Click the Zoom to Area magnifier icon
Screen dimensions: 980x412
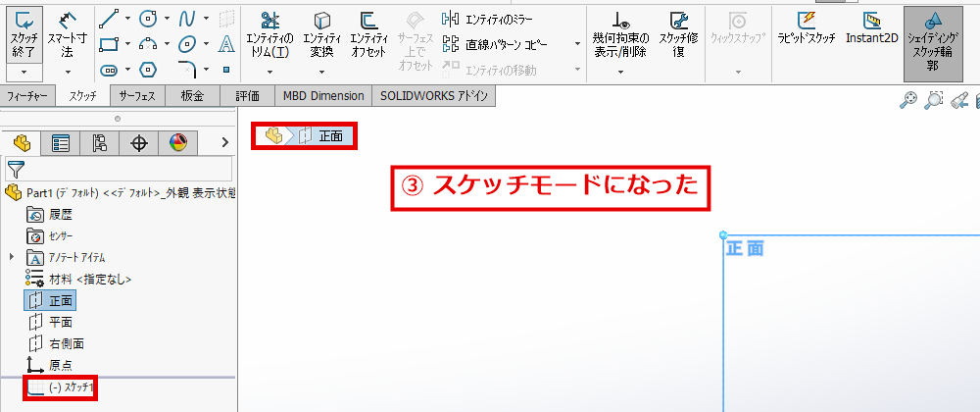(933, 100)
